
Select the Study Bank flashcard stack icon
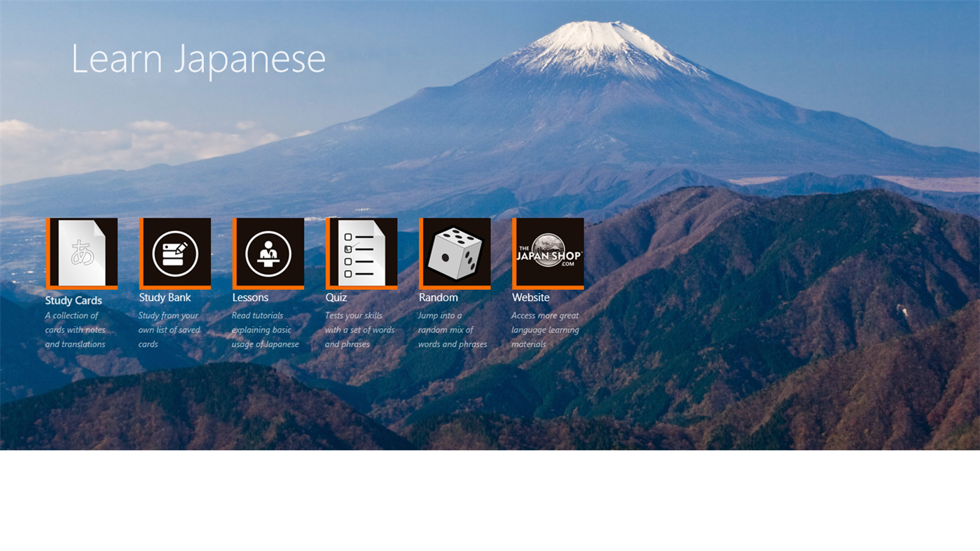(x=174, y=253)
